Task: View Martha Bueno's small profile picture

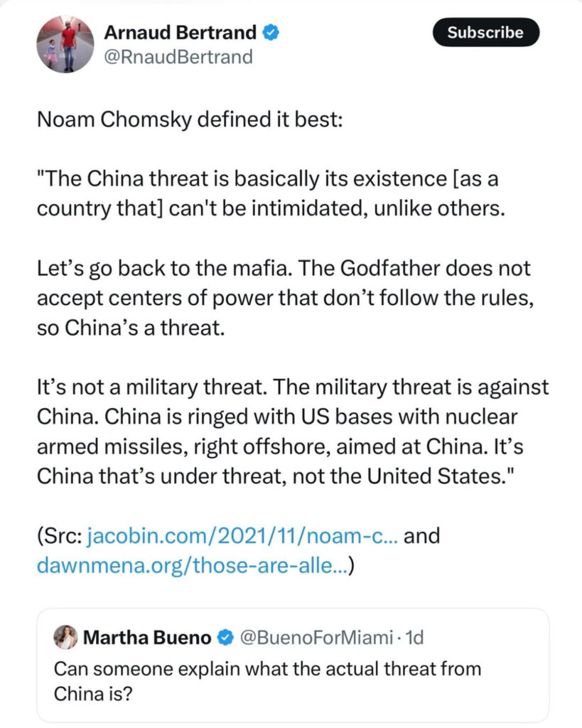Action: point(65,637)
